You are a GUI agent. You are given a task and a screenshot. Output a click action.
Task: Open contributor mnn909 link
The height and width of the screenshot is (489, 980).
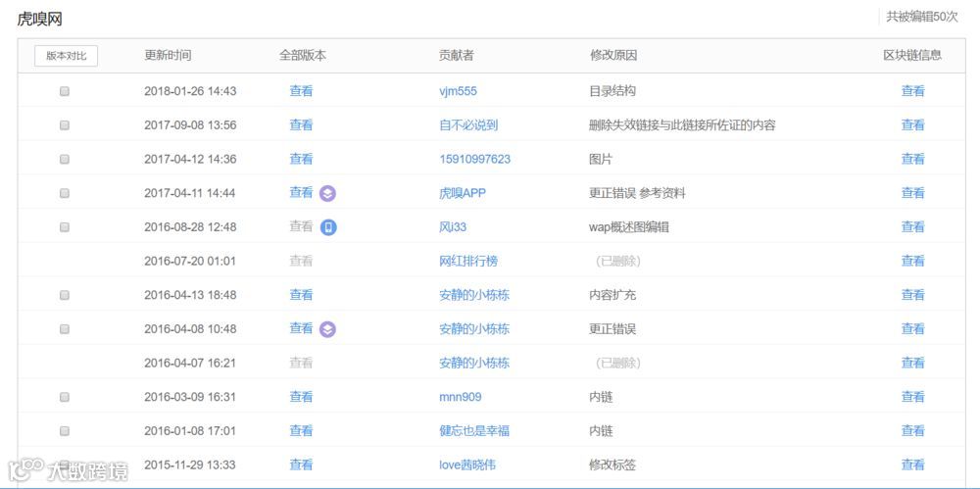pyautogui.click(x=461, y=397)
